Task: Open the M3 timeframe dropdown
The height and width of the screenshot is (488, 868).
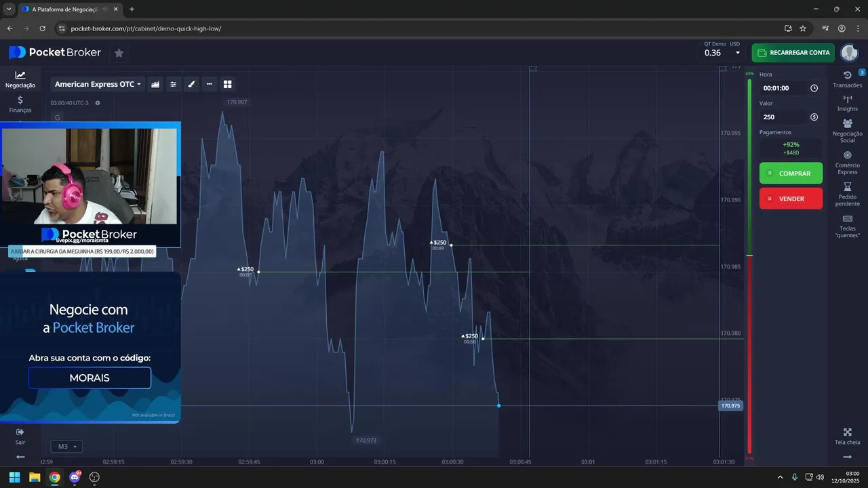Action: coord(66,446)
